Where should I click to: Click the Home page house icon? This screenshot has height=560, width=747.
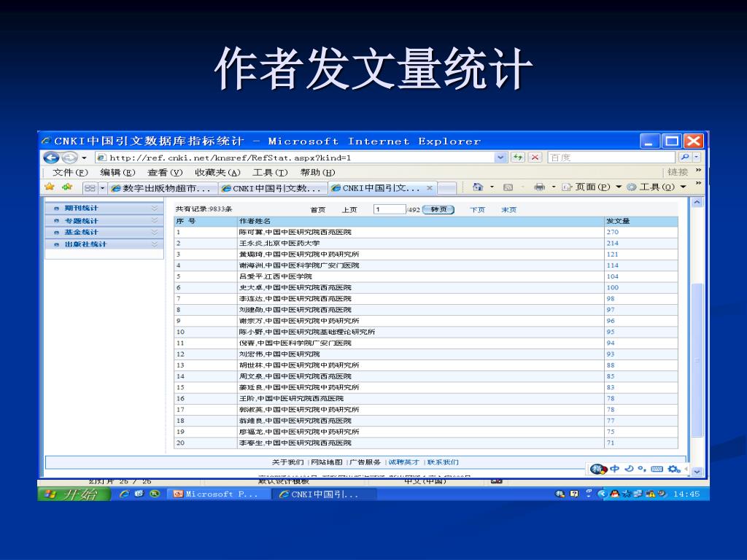point(477,187)
